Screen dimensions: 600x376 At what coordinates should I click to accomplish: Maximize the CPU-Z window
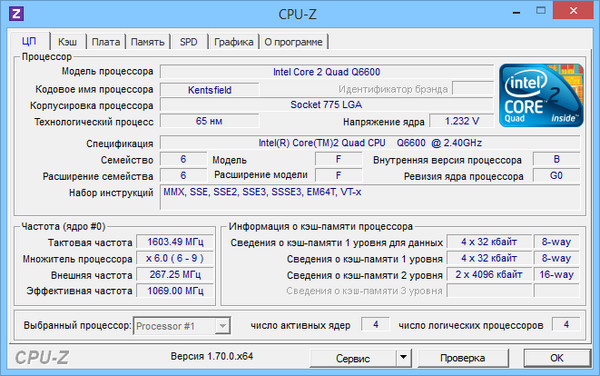541,11
